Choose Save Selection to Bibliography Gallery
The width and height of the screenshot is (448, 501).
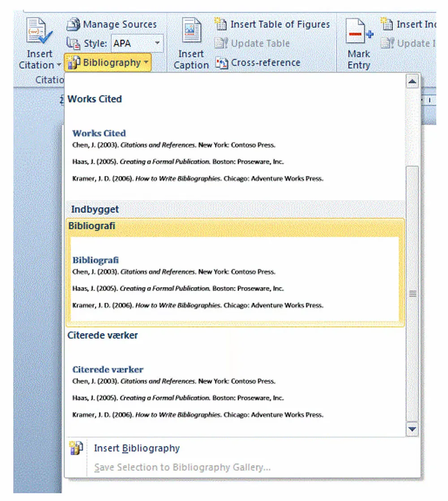click(242, 467)
